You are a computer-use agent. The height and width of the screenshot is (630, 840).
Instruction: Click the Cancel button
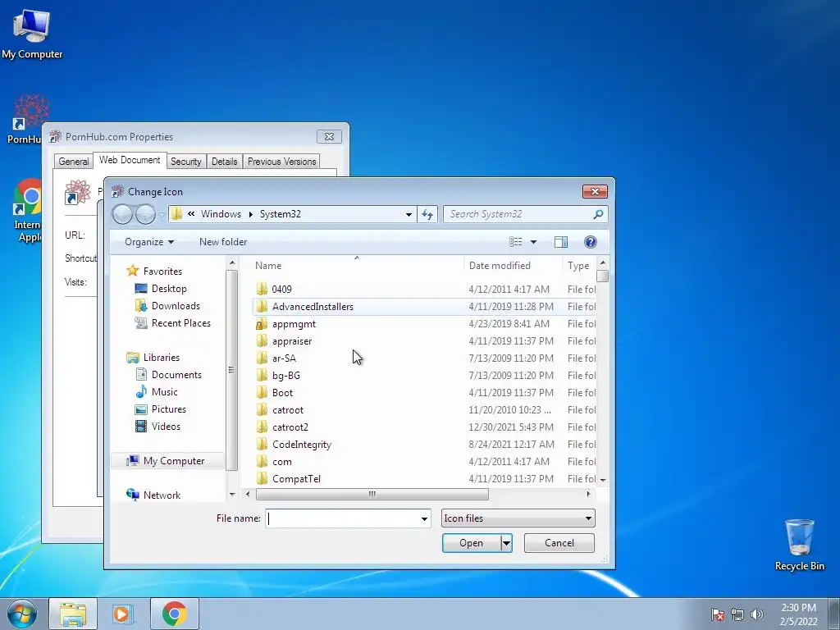559,543
